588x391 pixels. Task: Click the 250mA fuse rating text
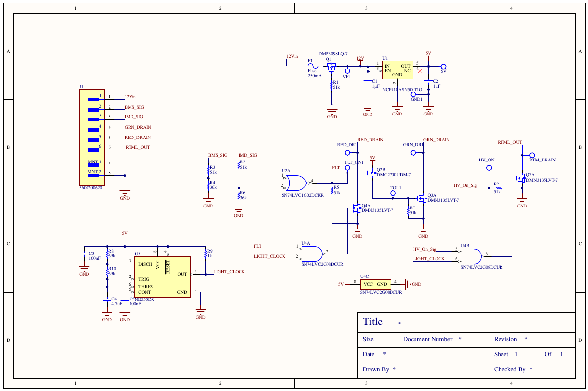tap(315, 76)
